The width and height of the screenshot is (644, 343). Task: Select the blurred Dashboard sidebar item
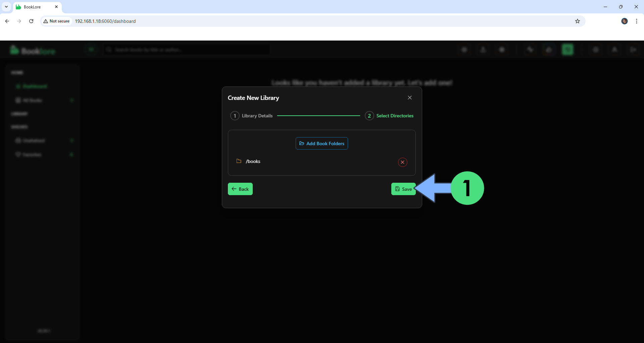click(x=42, y=86)
